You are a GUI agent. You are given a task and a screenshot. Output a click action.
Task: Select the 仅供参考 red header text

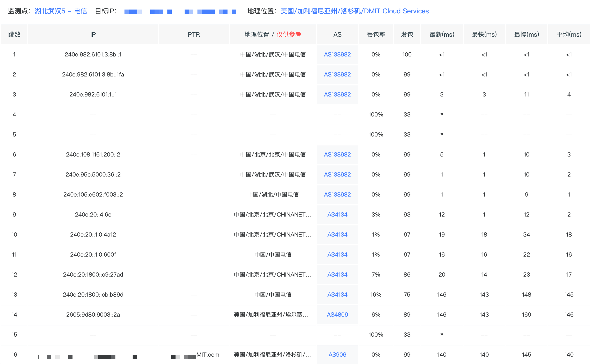289,35
